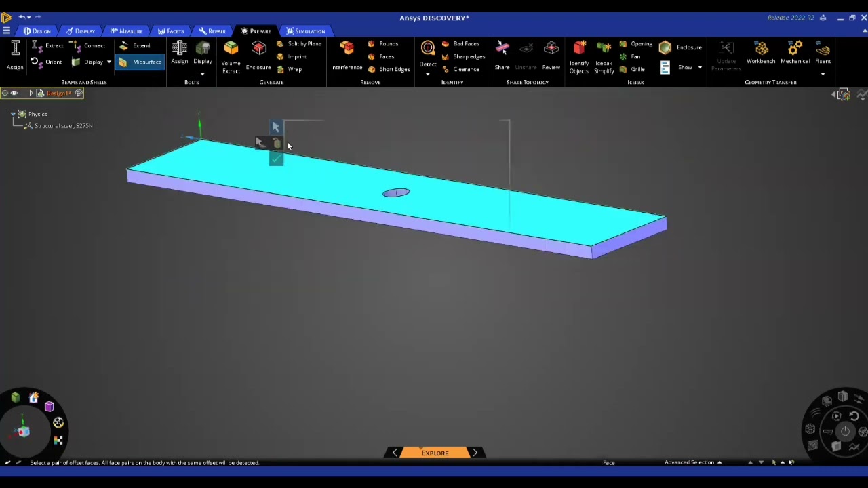Screen dimensions: 868x488
Task: Collapse the Physics tree node
Action: 12,114
